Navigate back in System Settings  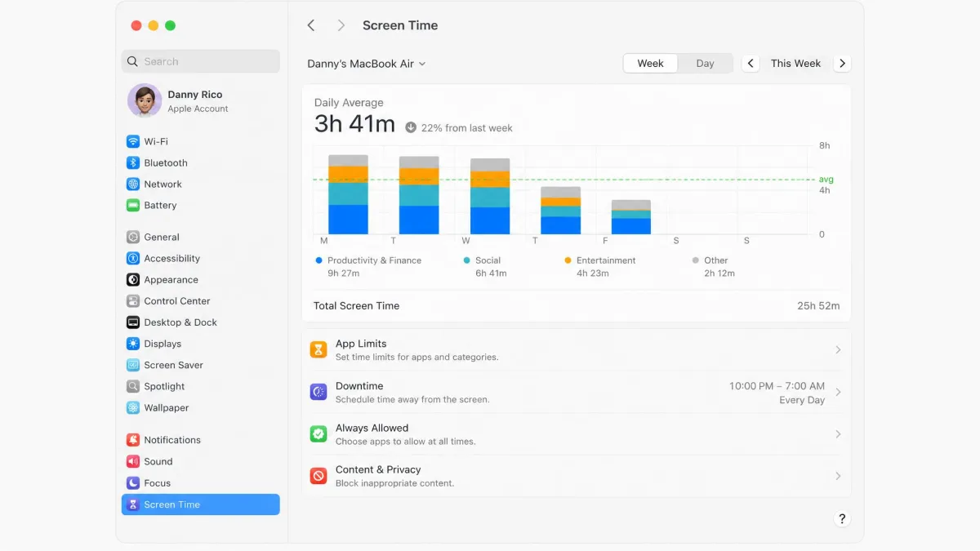click(311, 25)
